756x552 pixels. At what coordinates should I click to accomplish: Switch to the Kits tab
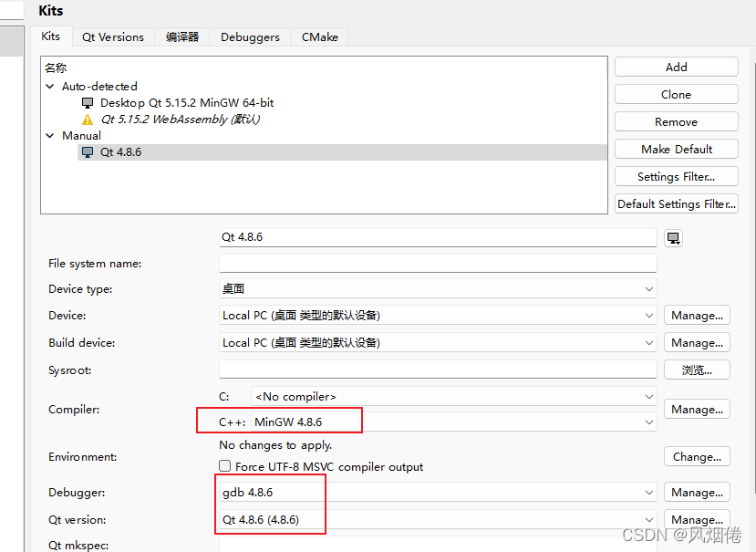(x=51, y=36)
